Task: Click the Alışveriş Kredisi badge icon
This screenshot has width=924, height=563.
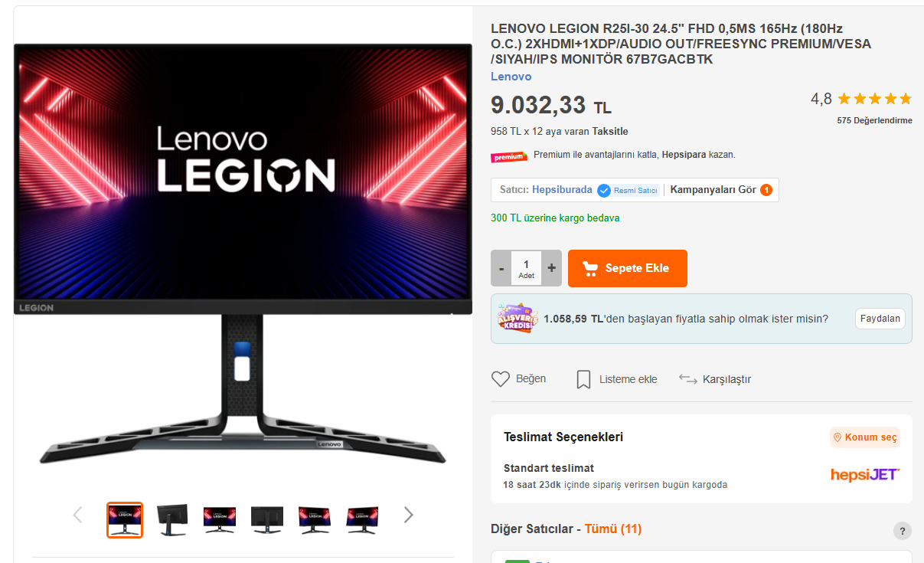Action: [x=517, y=318]
